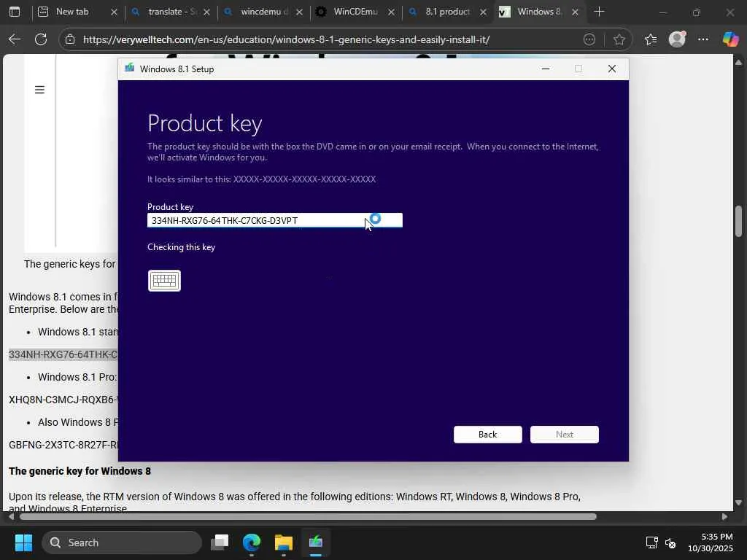This screenshot has width=747, height=560.
Task: Focus the Product key input field
Action: point(275,220)
